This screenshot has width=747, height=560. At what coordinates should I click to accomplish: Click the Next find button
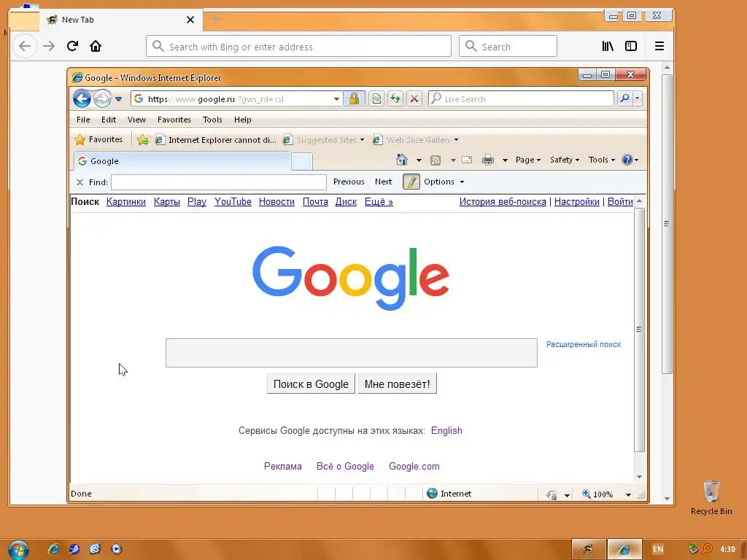click(383, 182)
